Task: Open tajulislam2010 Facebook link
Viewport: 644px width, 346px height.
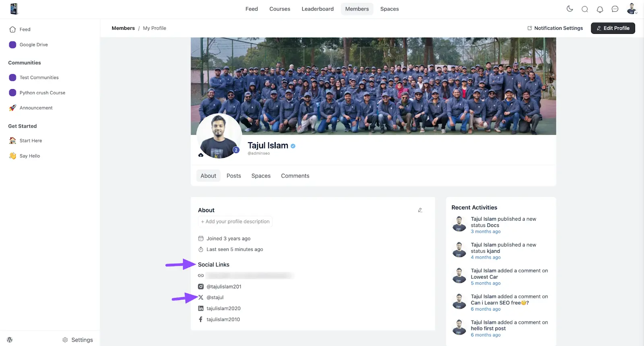Action: pos(223,319)
